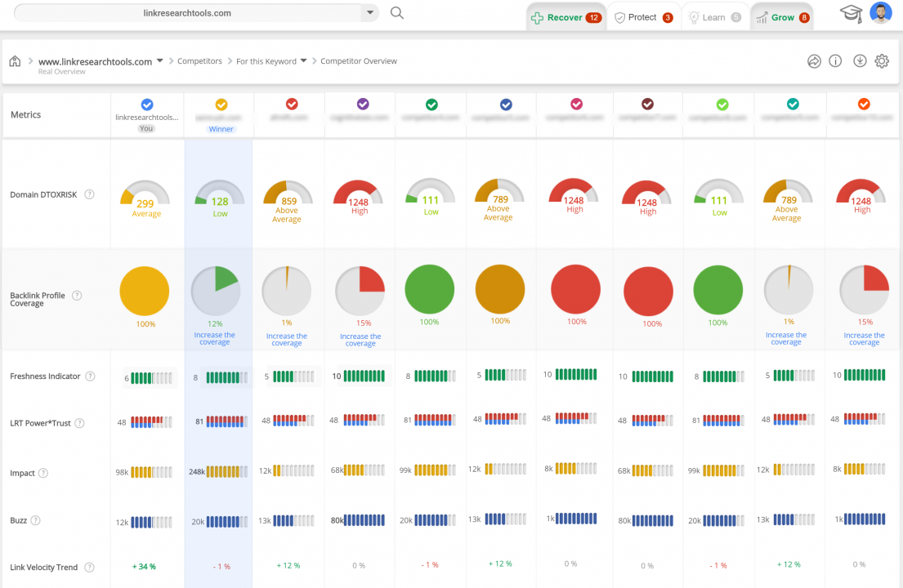Open the info icon in the breadcrumb bar
This screenshot has height=588, width=903.
(835, 61)
